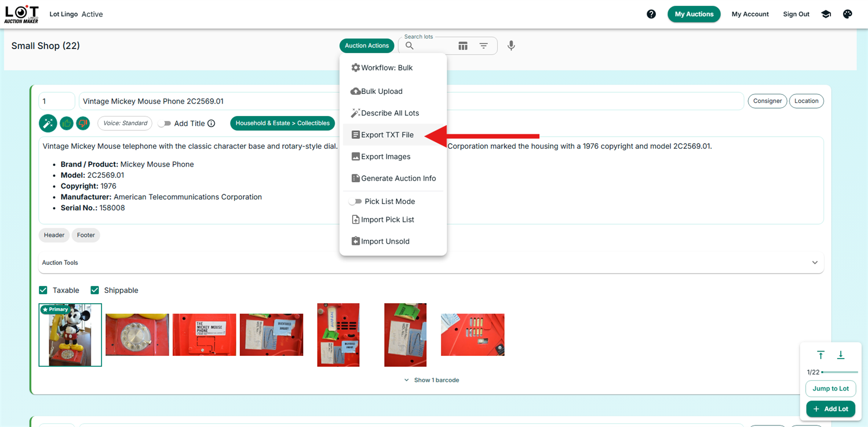
Task: Click 'Model: 2C2569.01' bullet text
Action: 92,175
